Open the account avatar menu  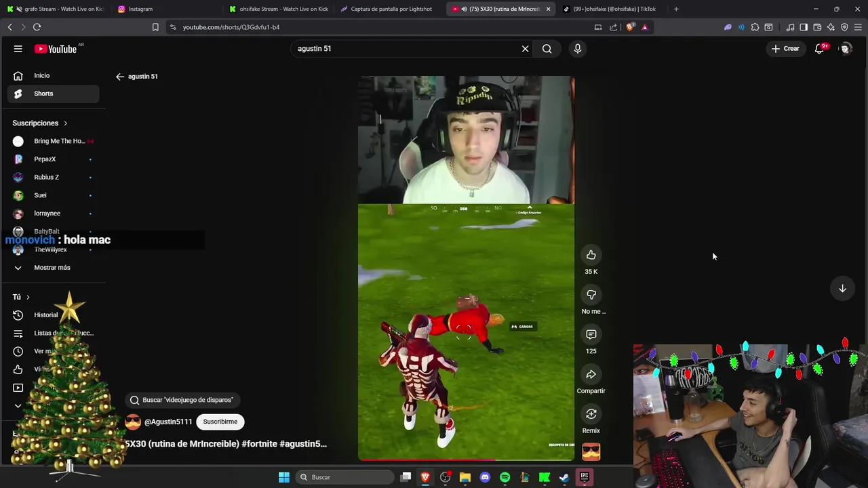[x=846, y=49]
